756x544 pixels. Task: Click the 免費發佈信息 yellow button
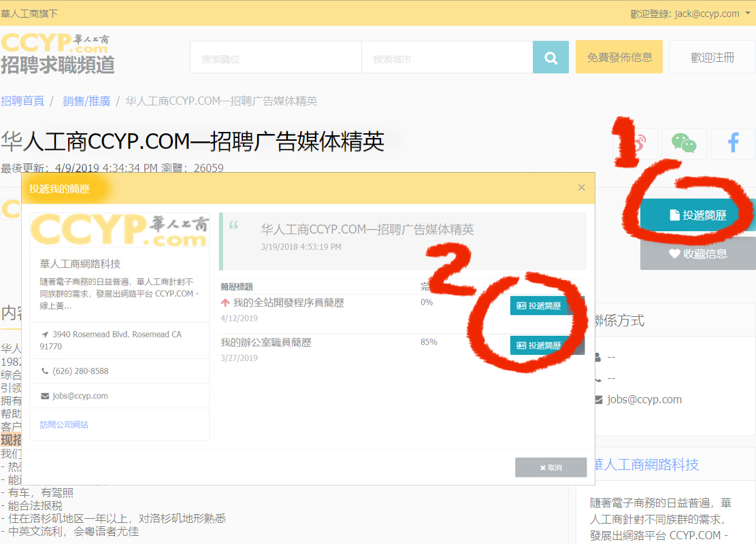[x=619, y=57]
